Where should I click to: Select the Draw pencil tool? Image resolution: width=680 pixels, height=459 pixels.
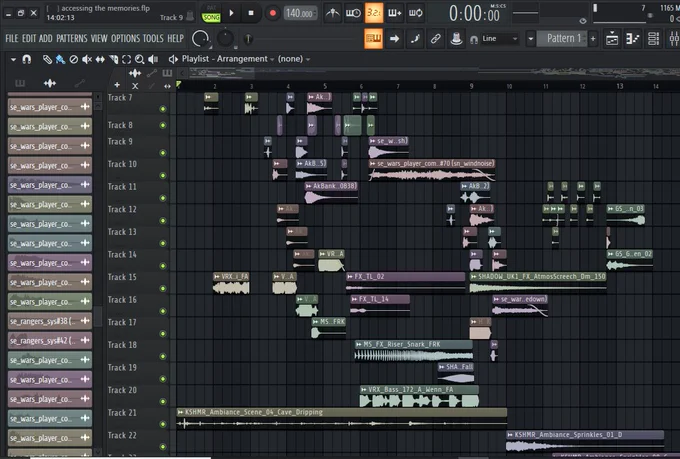tap(47, 59)
